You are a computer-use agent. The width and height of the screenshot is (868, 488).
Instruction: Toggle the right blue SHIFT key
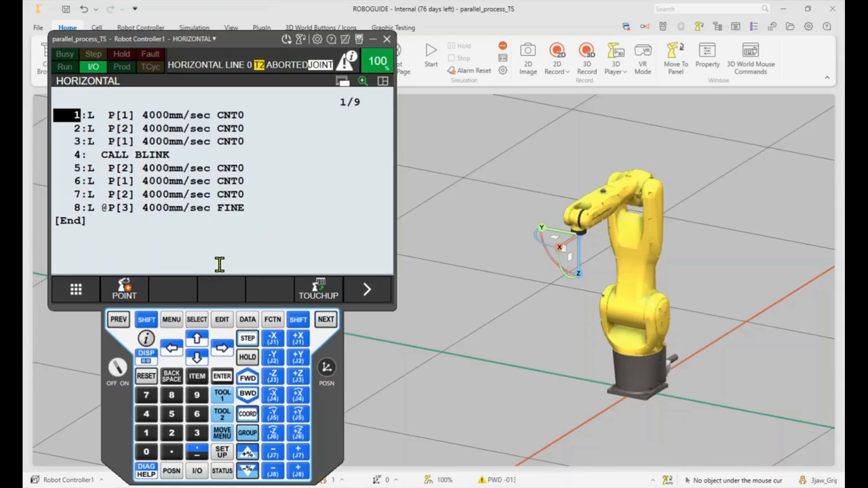tap(298, 319)
